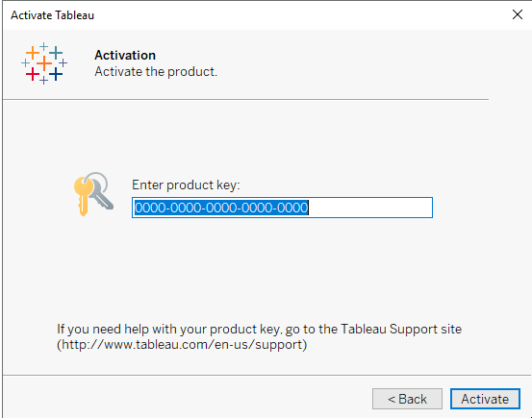Close the Activate Tableau dialog
This screenshot has width=532, height=418.
(x=517, y=14)
